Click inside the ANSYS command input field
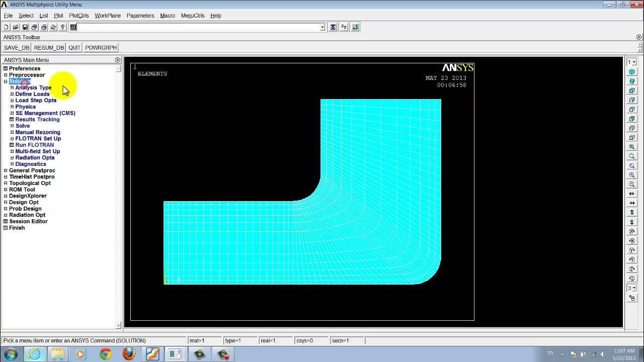The image size is (644, 362). pos(199,27)
